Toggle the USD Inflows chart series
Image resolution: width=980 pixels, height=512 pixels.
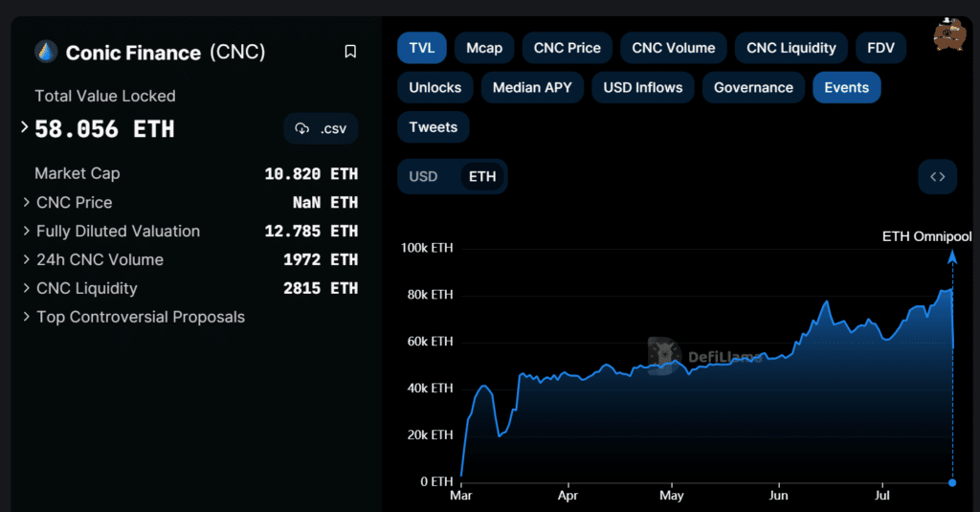coord(643,87)
